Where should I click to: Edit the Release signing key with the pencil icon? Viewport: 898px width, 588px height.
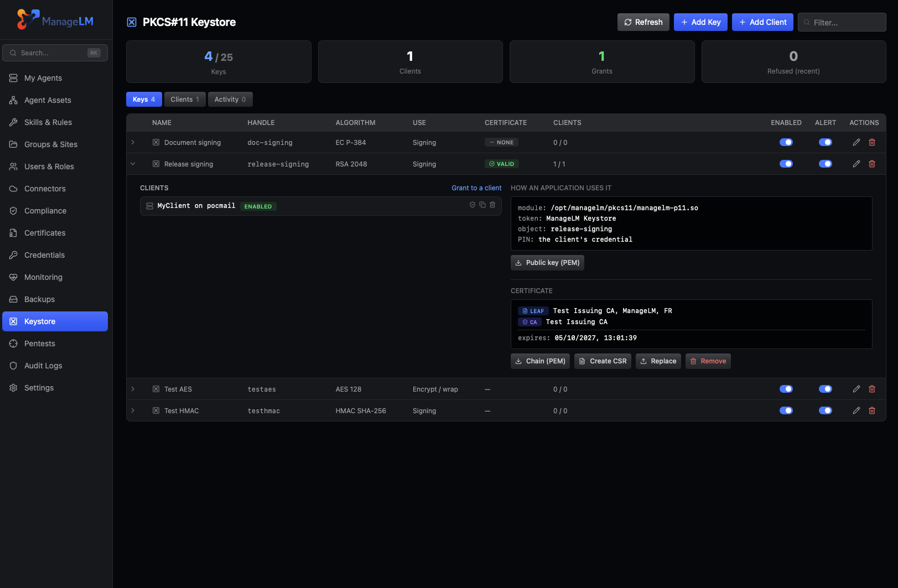pos(857,164)
